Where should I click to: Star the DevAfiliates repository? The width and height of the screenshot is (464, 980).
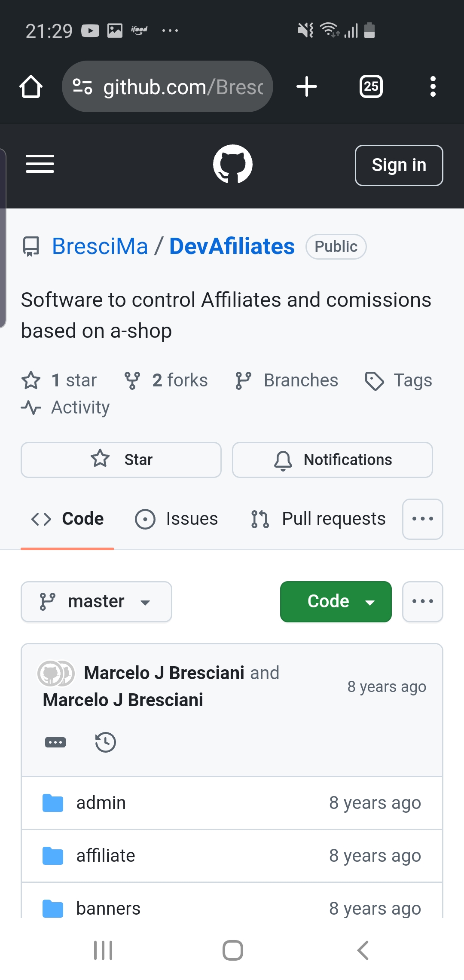(121, 459)
